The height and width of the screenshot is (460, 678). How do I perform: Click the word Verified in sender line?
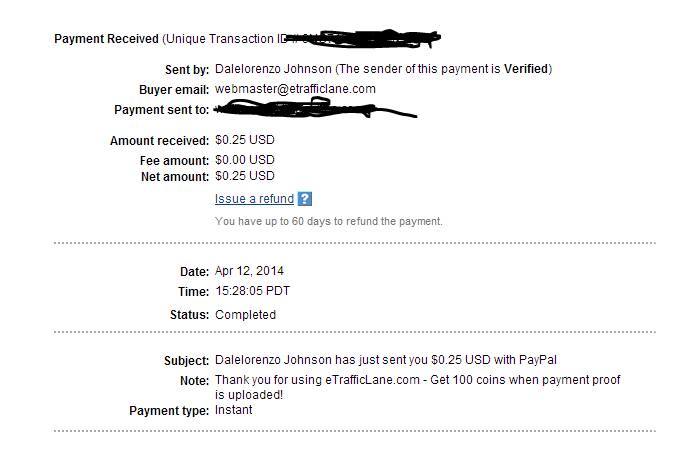(x=526, y=69)
